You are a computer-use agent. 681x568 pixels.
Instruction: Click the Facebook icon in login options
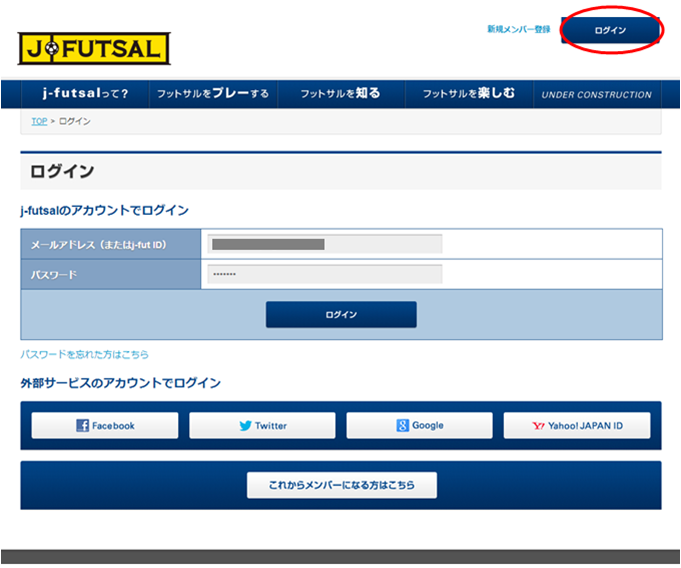[x=83, y=426]
